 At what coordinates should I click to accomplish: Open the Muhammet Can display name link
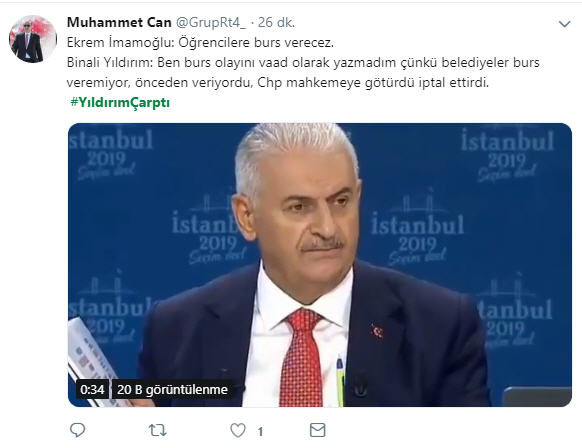[x=119, y=23]
